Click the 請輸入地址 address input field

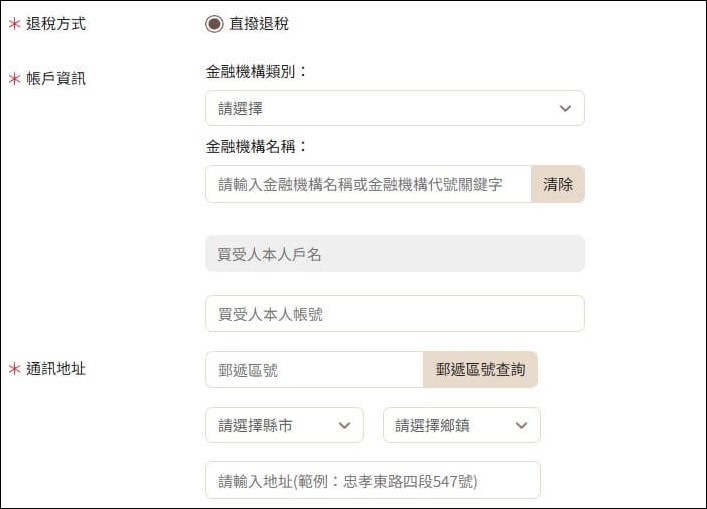pyautogui.click(x=372, y=481)
